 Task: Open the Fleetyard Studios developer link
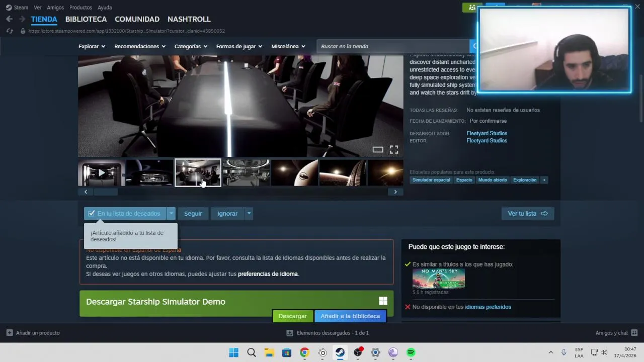click(487, 133)
